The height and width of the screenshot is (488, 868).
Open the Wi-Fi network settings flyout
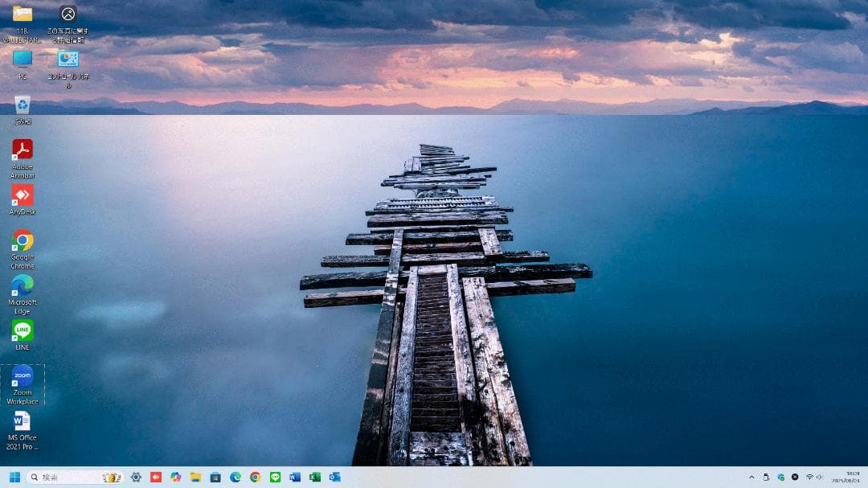click(x=809, y=477)
